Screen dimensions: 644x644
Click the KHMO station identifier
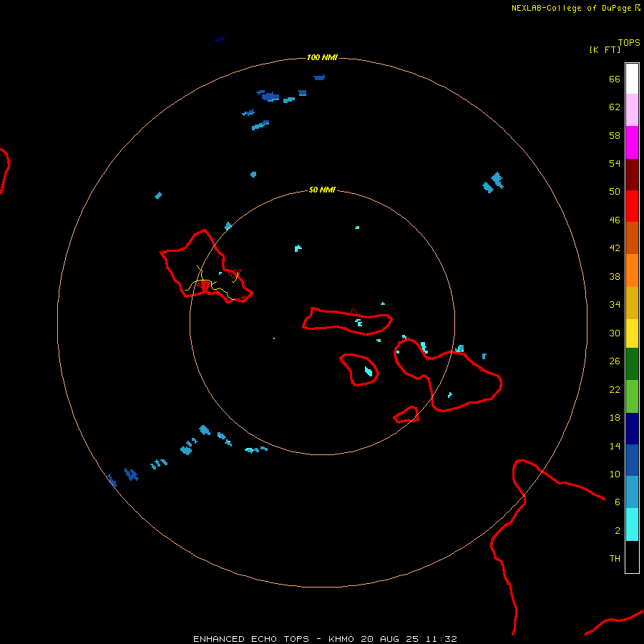pyautogui.click(x=341, y=639)
